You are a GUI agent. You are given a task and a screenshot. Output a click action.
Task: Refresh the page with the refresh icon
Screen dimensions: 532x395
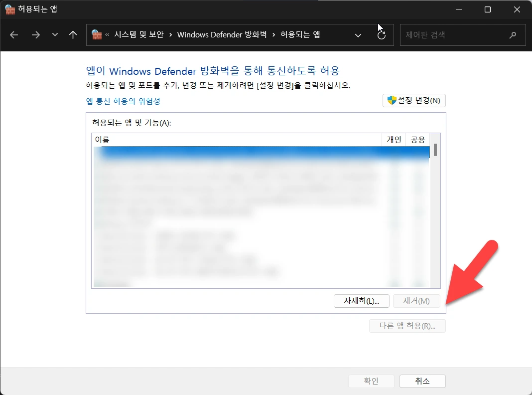point(382,35)
